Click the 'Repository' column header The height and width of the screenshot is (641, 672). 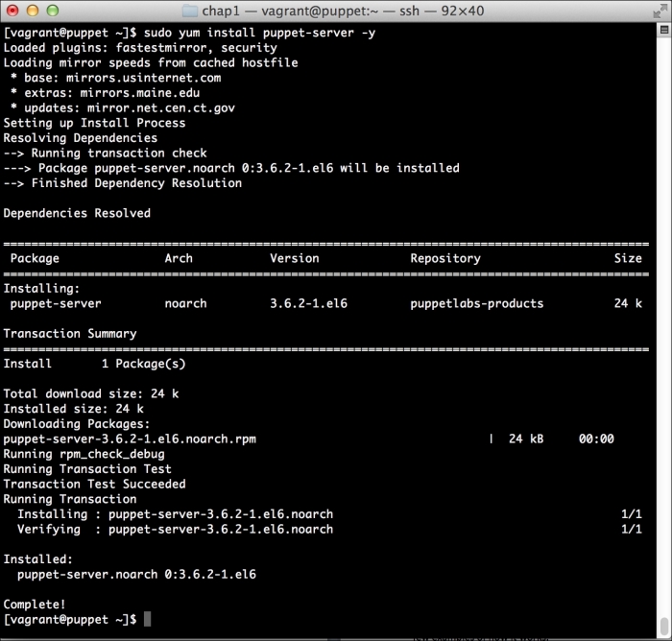(445, 258)
